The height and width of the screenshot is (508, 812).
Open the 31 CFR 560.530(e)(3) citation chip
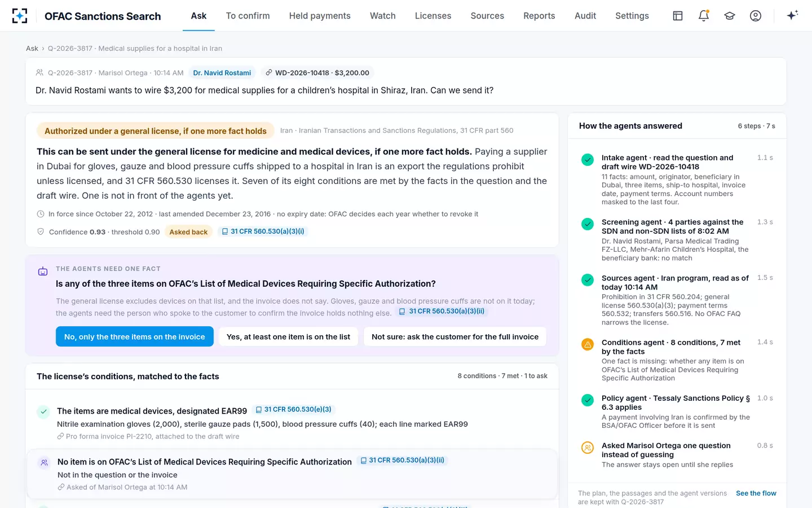click(x=293, y=410)
